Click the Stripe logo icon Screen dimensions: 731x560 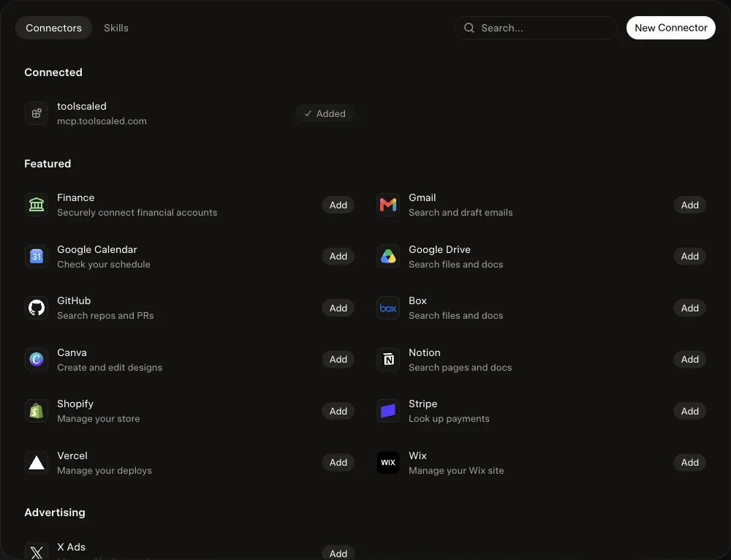[388, 411]
